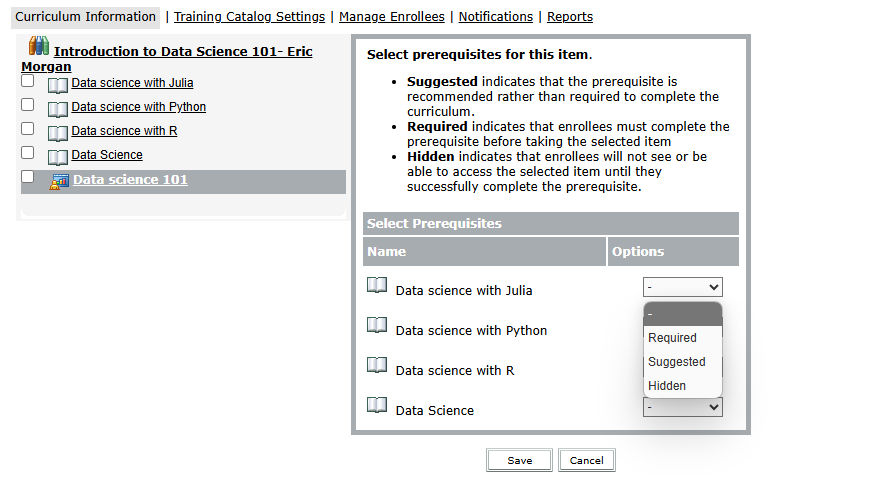Viewport: 887px width, 487px height.
Task: Click the Cancel button
Action: pos(586,460)
